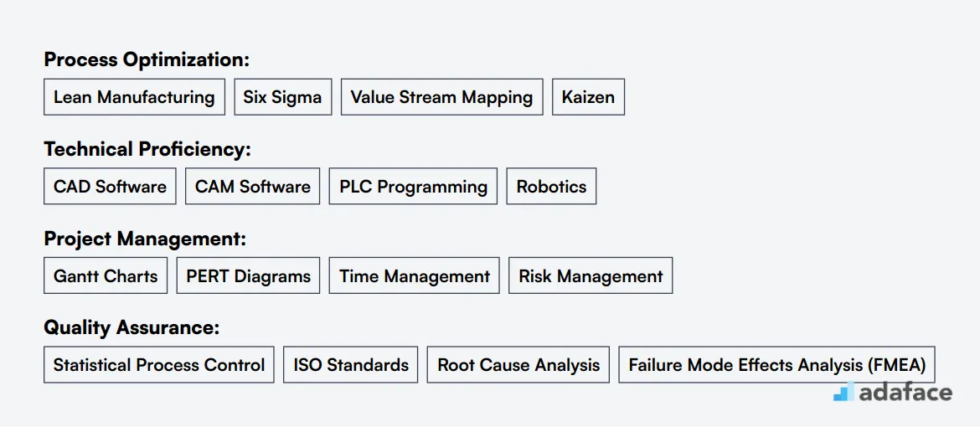Image resolution: width=980 pixels, height=427 pixels.
Task: Click the Process Optimization heading
Action: (x=147, y=60)
